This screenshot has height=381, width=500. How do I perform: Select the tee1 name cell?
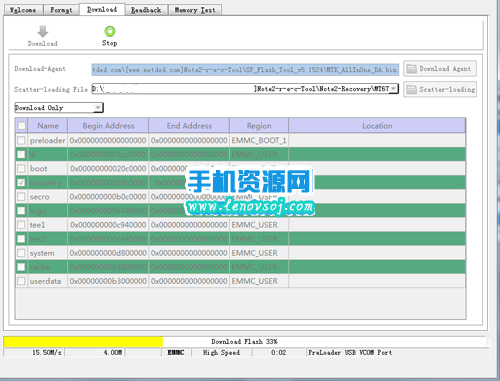pos(48,225)
